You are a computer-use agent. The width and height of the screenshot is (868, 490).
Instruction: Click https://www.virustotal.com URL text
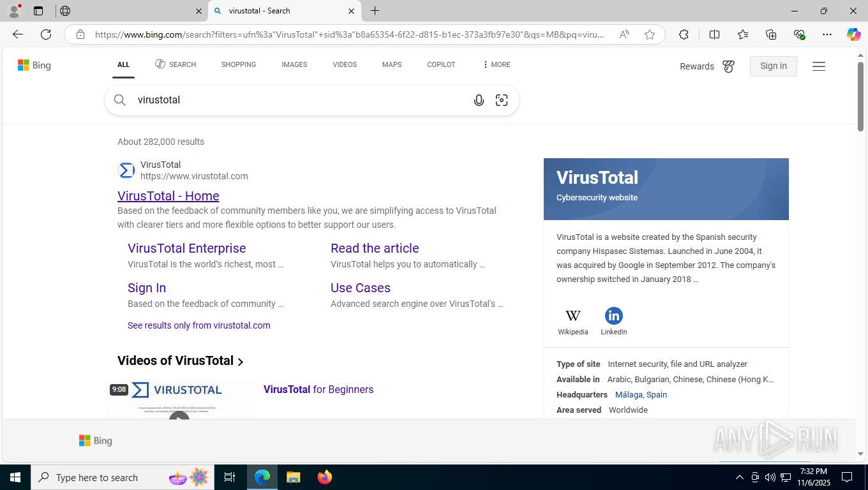pos(194,176)
